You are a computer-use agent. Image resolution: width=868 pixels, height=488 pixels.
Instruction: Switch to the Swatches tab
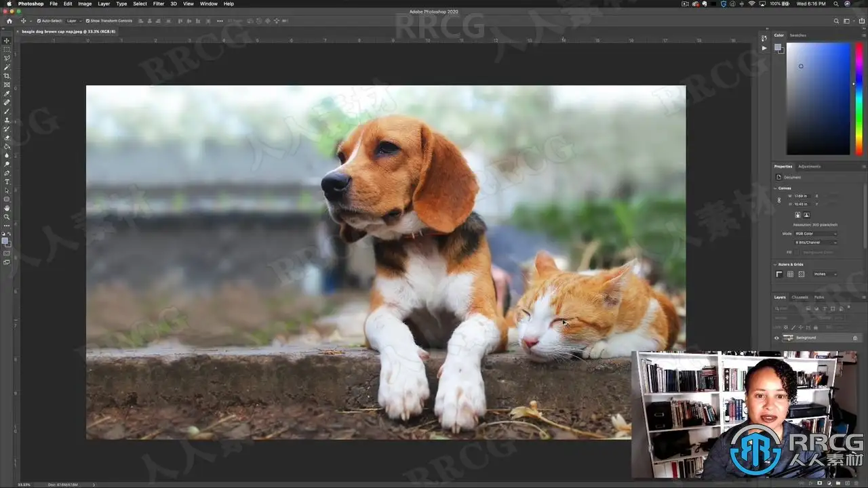tap(798, 35)
